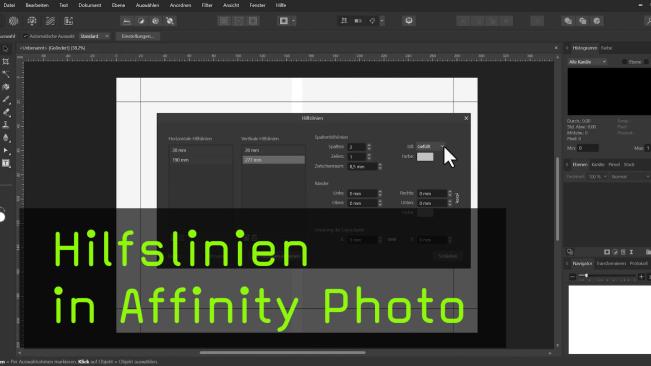
Task: Click the force pixel alignment toolbar icon
Action: pos(344,21)
